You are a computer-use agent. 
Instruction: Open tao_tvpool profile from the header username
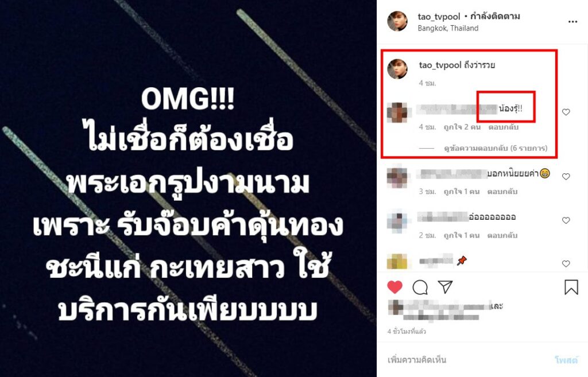tap(439, 17)
